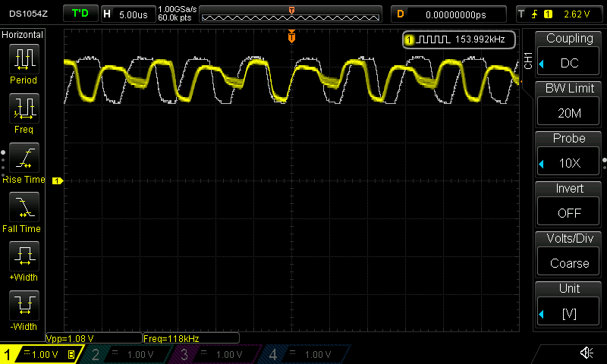Click the waveform memory overview bar
This screenshot has height=364, width=607.
coord(291,14)
